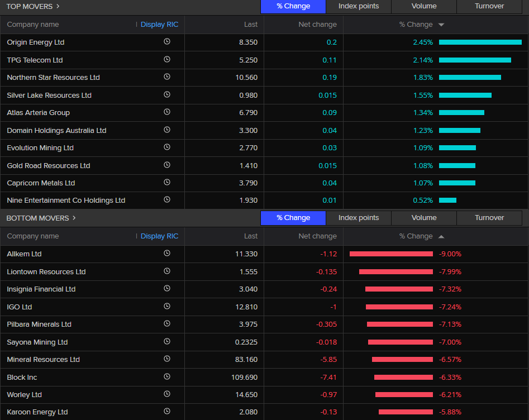Viewport: 529px width, 420px height.
Task: Expand Bottom Movers via its chevron arrow
Action: pos(74,218)
